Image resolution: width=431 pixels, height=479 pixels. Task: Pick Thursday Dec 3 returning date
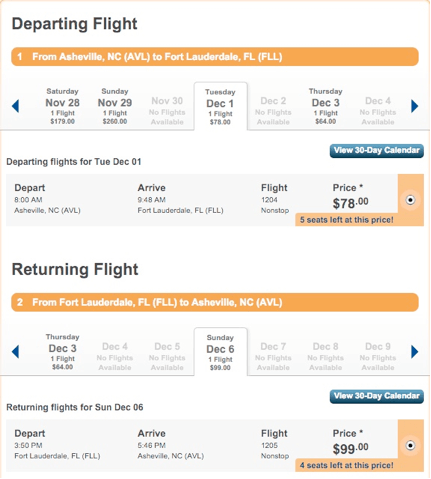pos(62,352)
